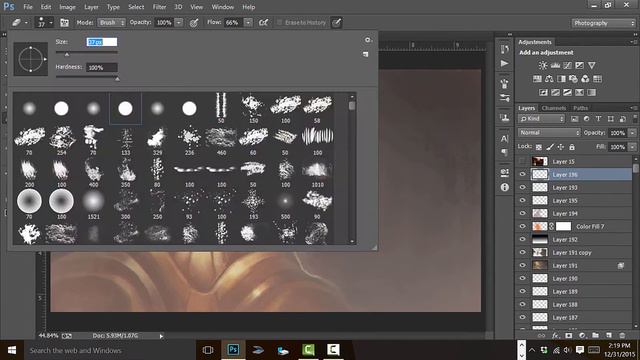Add Posterize adjustment
The width and height of the screenshot is (640, 360).
[x=555, y=93]
